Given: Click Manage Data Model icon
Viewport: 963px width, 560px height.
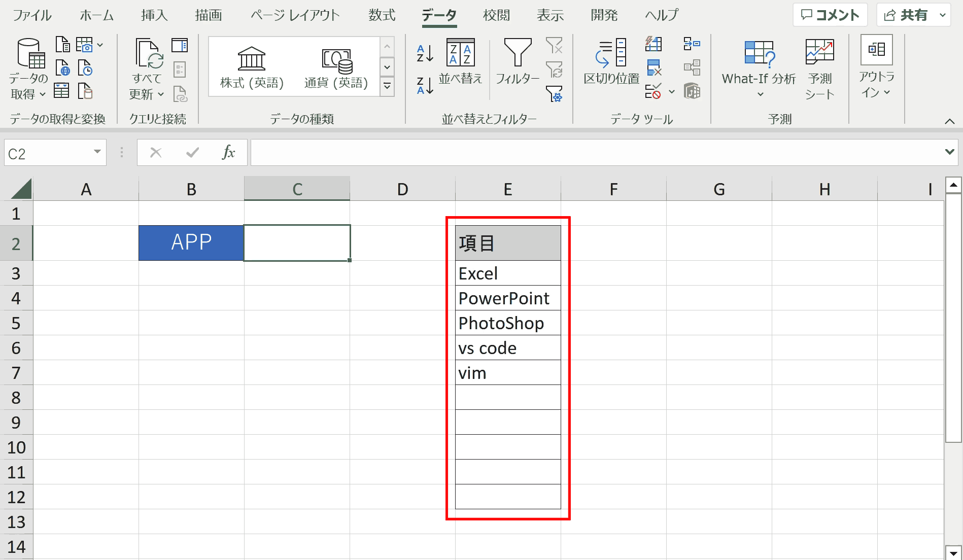Looking at the screenshot, I should pyautogui.click(x=692, y=91).
